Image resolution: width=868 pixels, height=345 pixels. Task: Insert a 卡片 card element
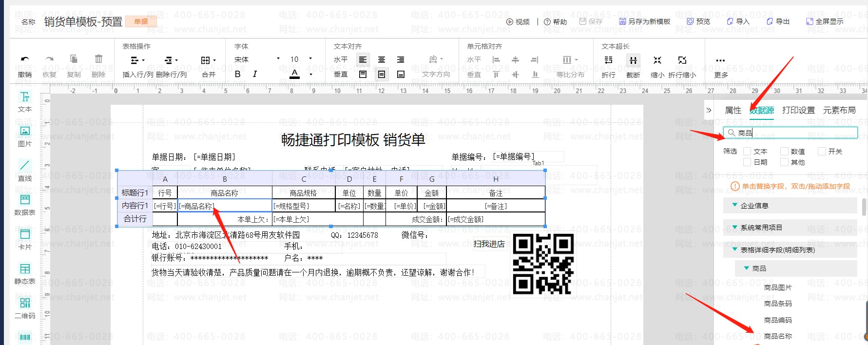pyautogui.click(x=25, y=240)
